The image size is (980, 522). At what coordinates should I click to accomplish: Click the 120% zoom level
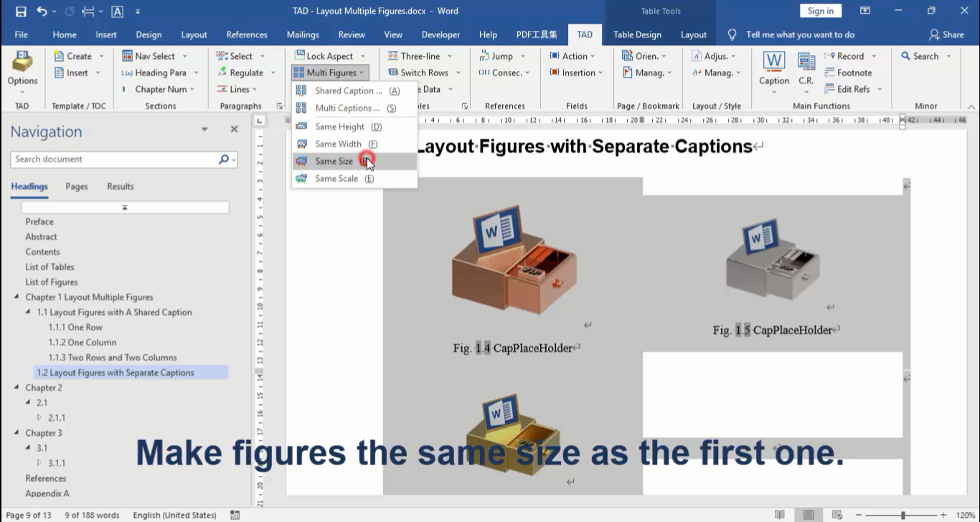[966, 515]
